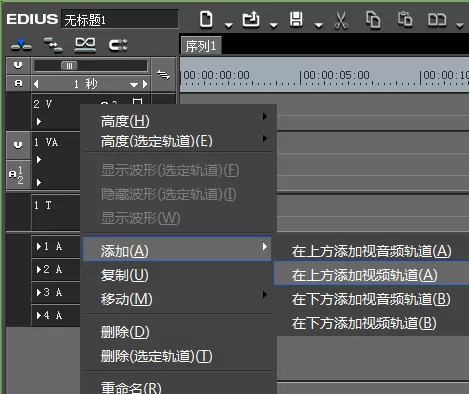Expand lower audio arrow of 1 VA track
469x394 pixels.
coord(39,182)
